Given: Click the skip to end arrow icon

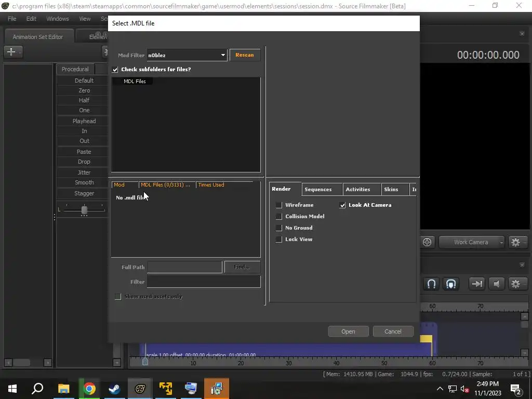Looking at the screenshot, I should point(477,284).
